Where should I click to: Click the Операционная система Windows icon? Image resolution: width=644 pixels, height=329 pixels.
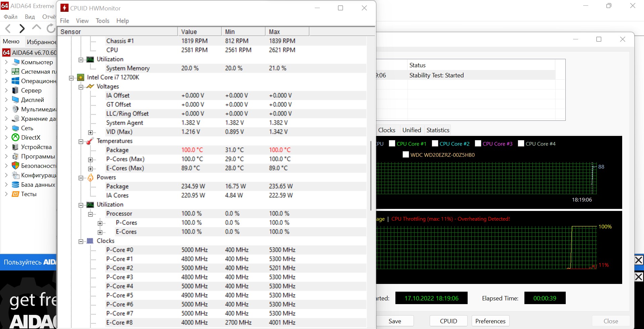[15, 81]
